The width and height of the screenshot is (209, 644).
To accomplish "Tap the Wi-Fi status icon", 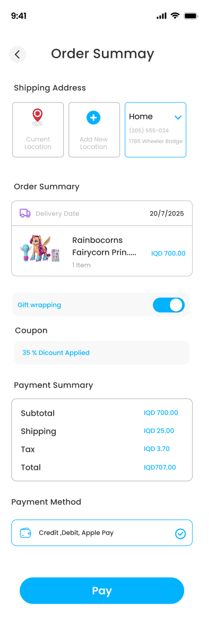I will click(175, 16).
